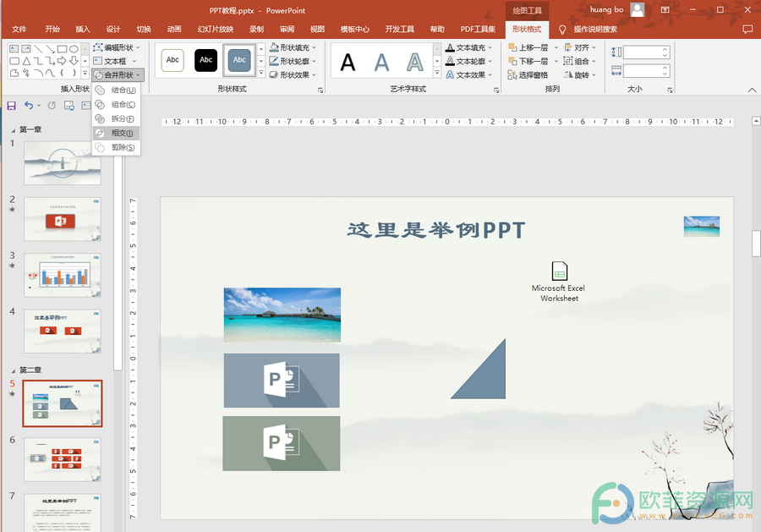The width and height of the screenshot is (761, 532).
Task: Open Text Outline (文本轮廓) dropdown
Action: coord(468,61)
